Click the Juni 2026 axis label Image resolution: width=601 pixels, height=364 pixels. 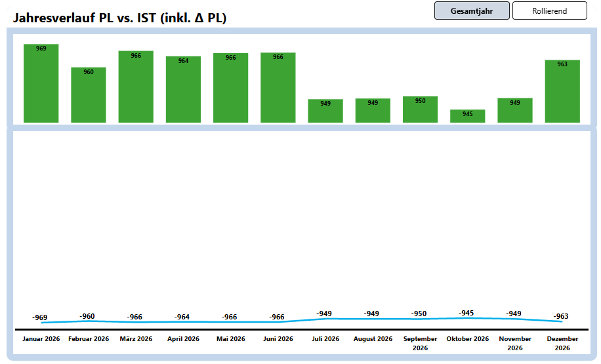[x=278, y=339]
